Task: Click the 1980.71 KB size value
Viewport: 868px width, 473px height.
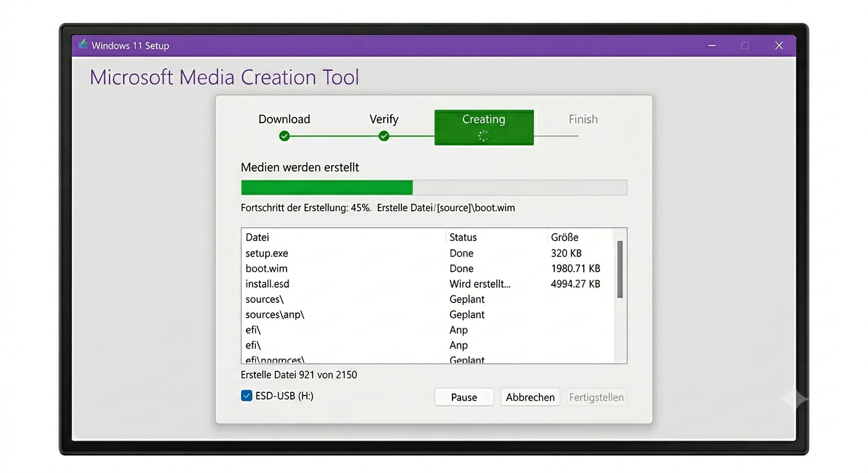Action: (x=576, y=269)
